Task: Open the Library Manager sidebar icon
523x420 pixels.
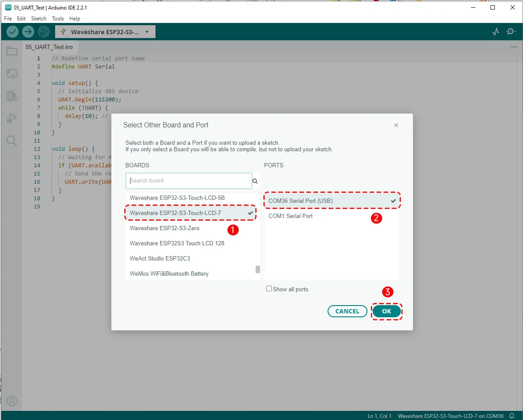Action: (12, 96)
